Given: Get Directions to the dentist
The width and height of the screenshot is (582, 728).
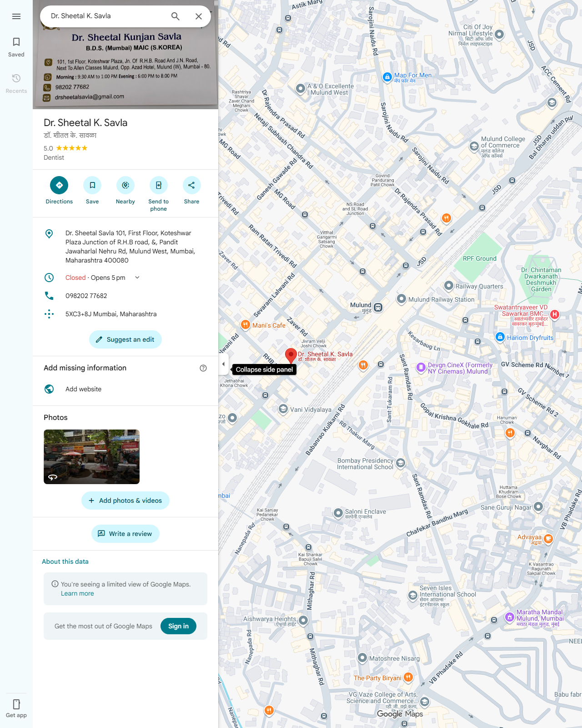Looking at the screenshot, I should tap(59, 191).
